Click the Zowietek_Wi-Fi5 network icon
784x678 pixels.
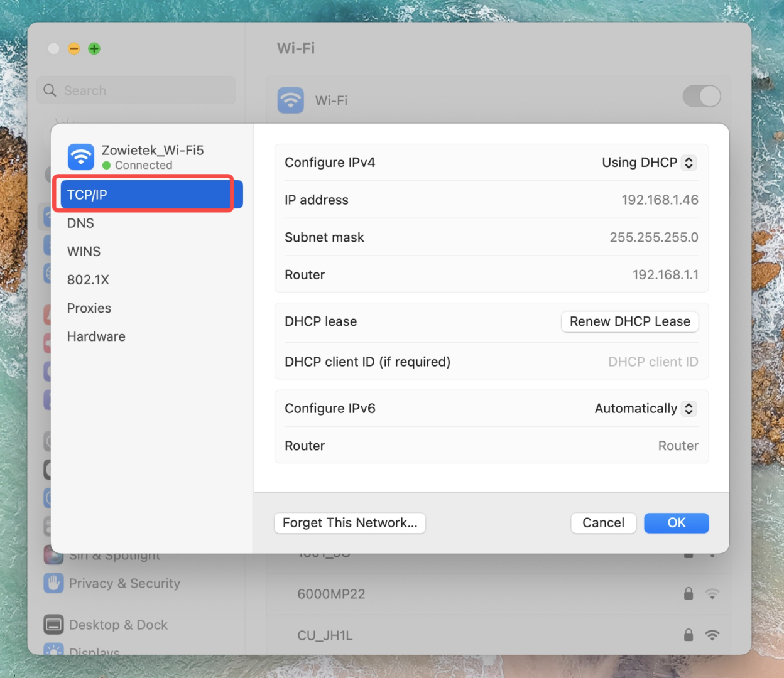click(x=81, y=157)
